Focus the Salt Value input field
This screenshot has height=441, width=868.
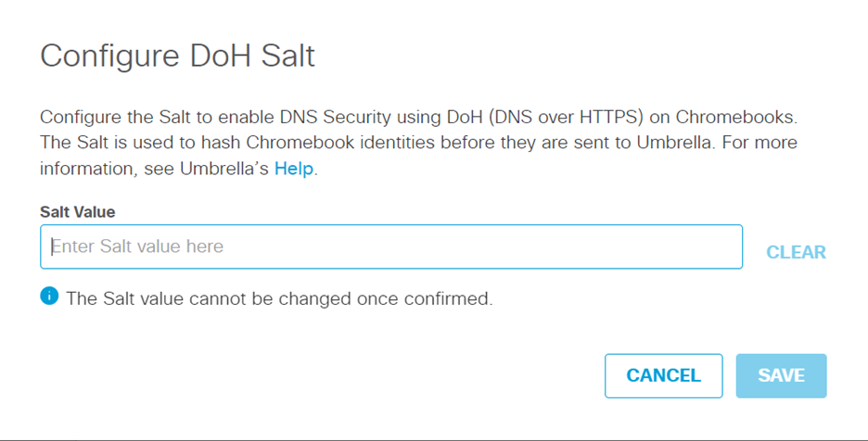[391, 246]
